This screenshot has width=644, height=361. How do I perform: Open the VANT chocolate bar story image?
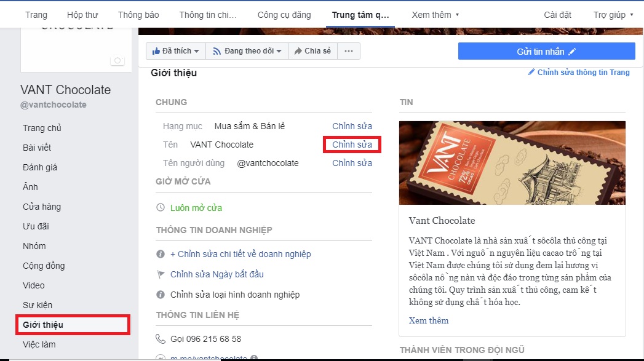point(512,163)
